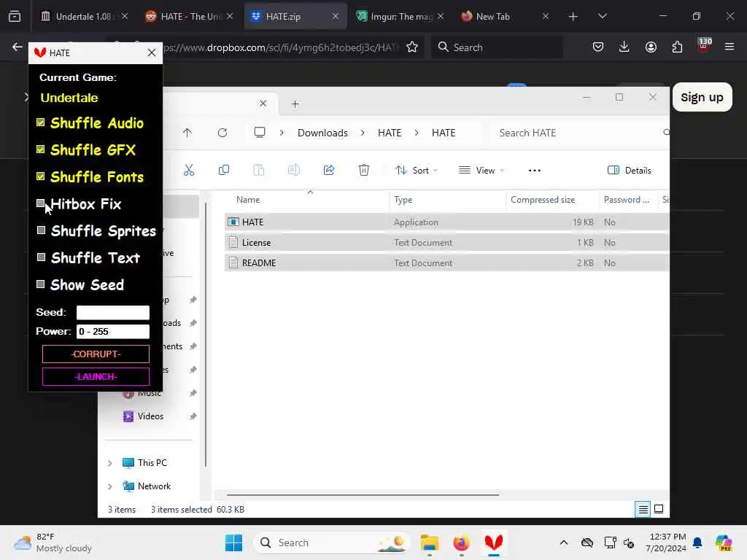Expand chevron after Downloads in breadcrumb
747x560 pixels.
tap(363, 133)
